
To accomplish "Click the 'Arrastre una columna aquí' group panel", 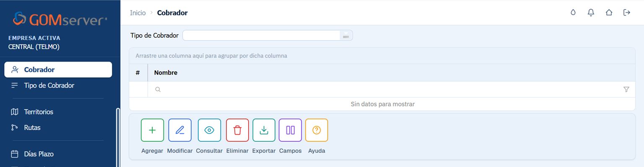I will (x=382, y=56).
